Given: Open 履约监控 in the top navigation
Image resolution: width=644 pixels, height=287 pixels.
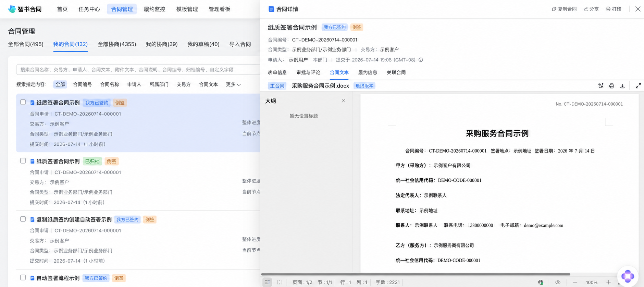Looking at the screenshot, I should (x=154, y=9).
